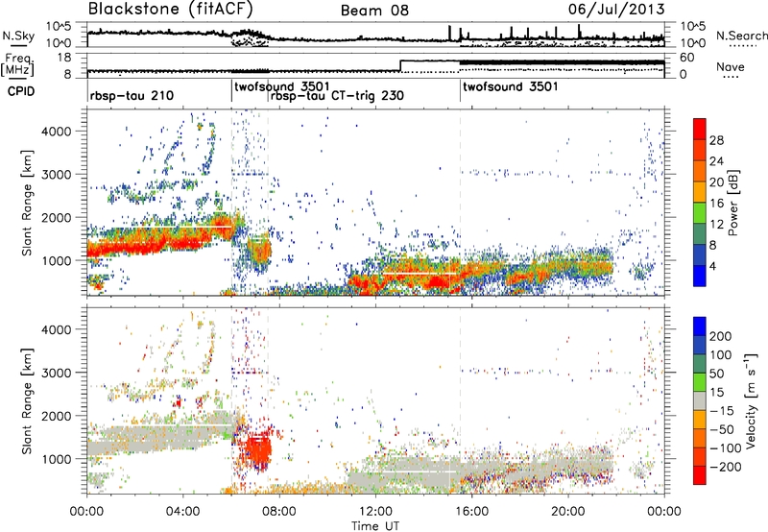Select the "rbsp-tau 210" CPID label
Image resolution: width=768 pixels, height=532 pixels.
tap(132, 95)
